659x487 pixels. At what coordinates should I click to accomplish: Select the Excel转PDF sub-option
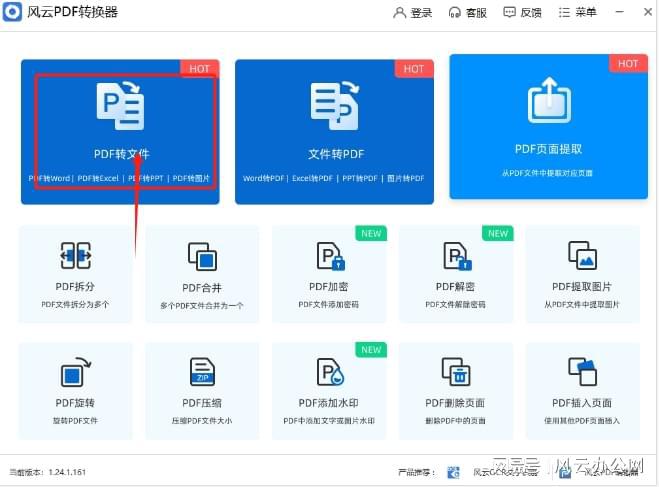click(312, 178)
